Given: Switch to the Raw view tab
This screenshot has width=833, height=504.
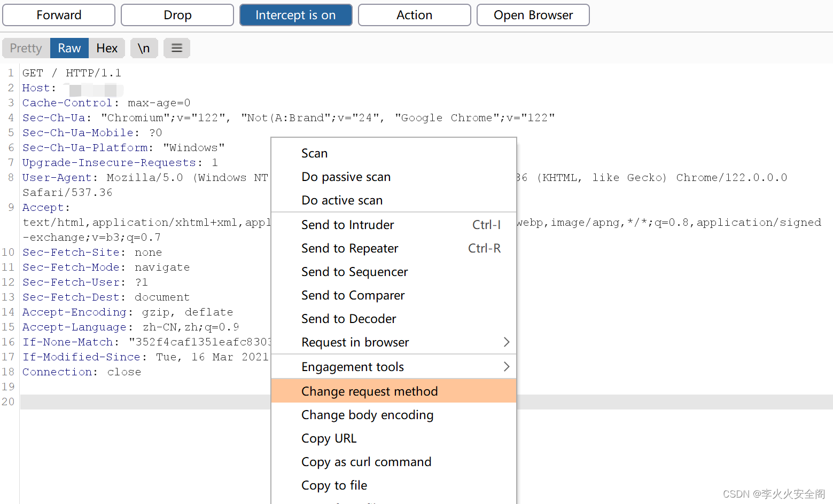Looking at the screenshot, I should [x=69, y=48].
